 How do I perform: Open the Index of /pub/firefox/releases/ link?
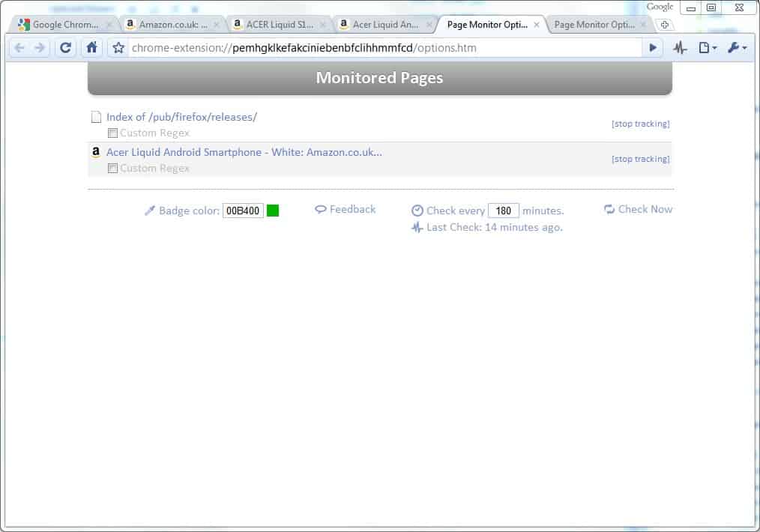point(181,117)
